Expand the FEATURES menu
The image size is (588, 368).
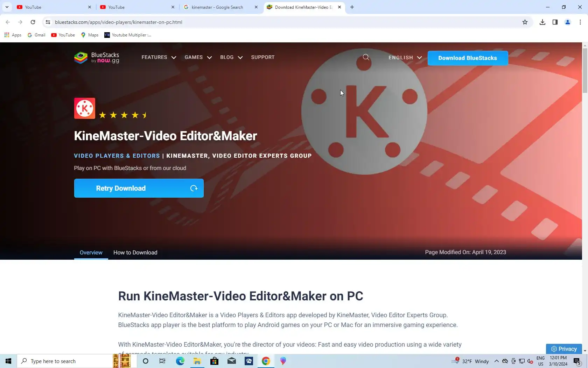[x=159, y=57]
